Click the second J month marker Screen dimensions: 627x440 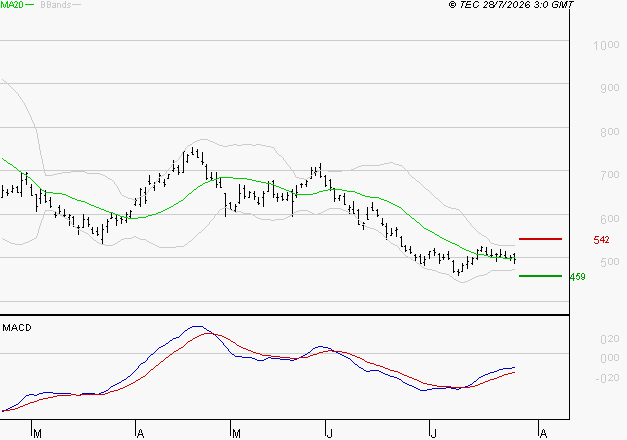(x=433, y=434)
